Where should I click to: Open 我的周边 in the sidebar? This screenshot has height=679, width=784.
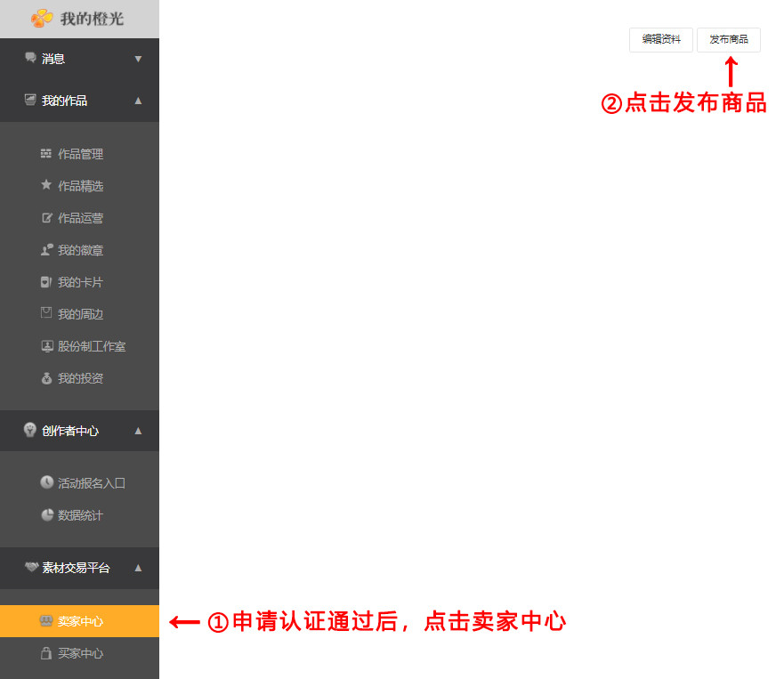[x=80, y=314]
